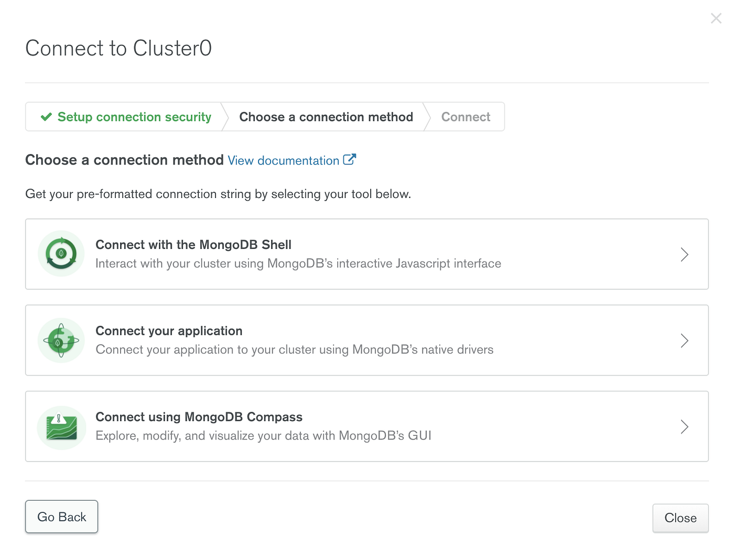The image size is (734, 560).
Task: Click the external link icon beside View documentation
Action: coord(350,160)
